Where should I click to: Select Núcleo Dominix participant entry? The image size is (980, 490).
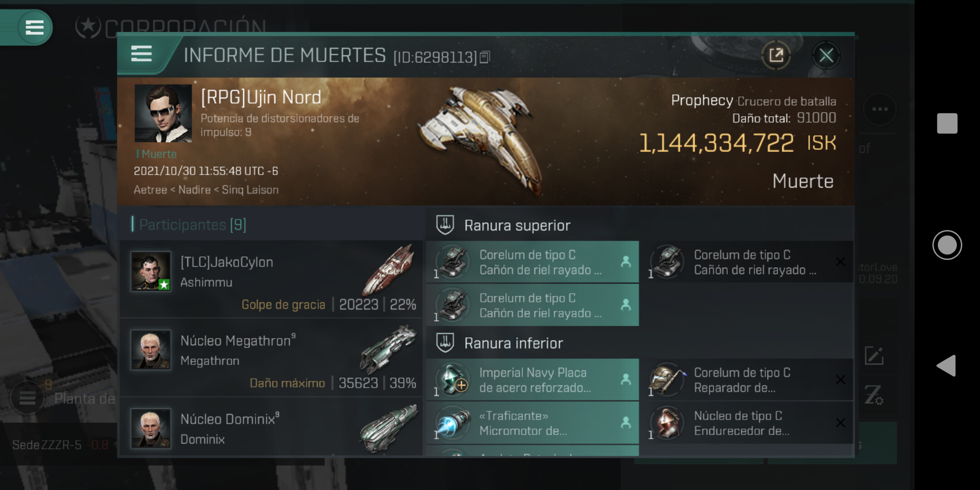[271, 427]
